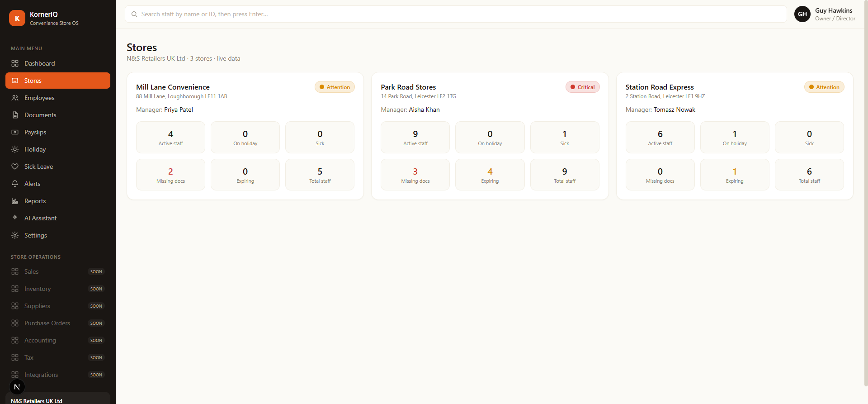Screen dimensions: 868x404
Task: Click the Guy Hawkins user name
Action: [x=834, y=10]
